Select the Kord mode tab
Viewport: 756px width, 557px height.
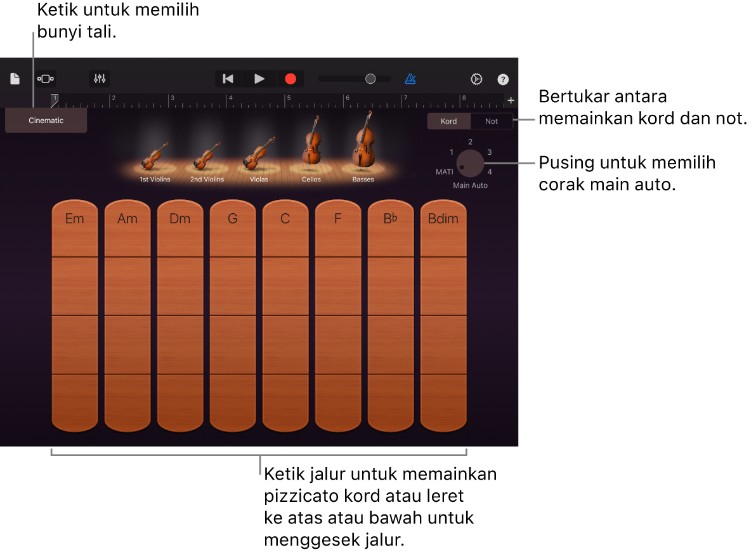tap(449, 121)
